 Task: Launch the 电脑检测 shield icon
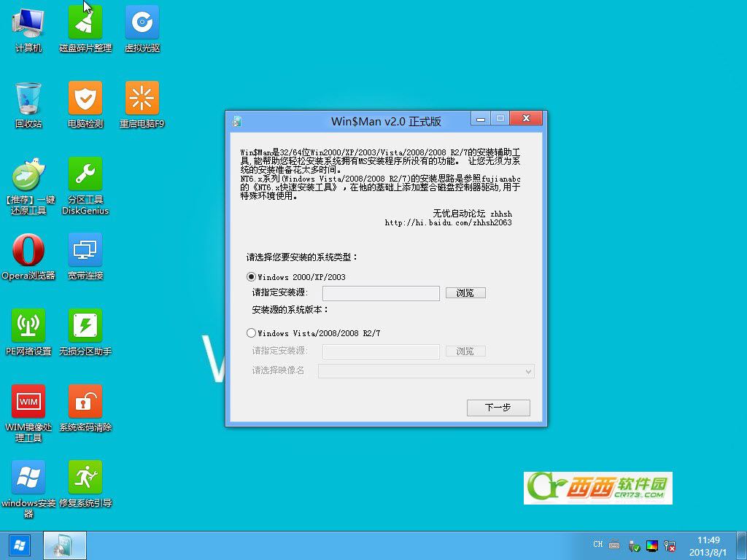[85, 105]
